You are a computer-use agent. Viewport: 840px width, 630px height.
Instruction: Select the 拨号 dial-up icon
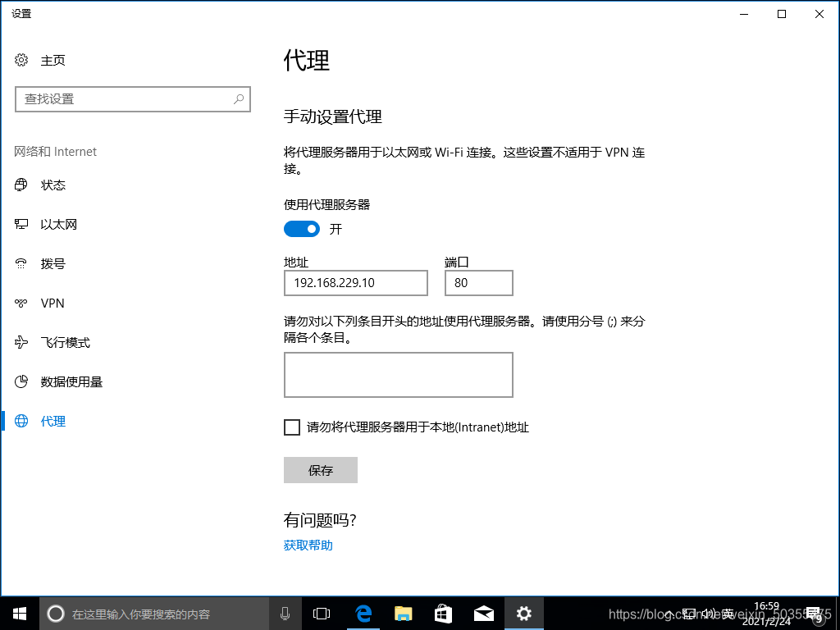pos(21,263)
